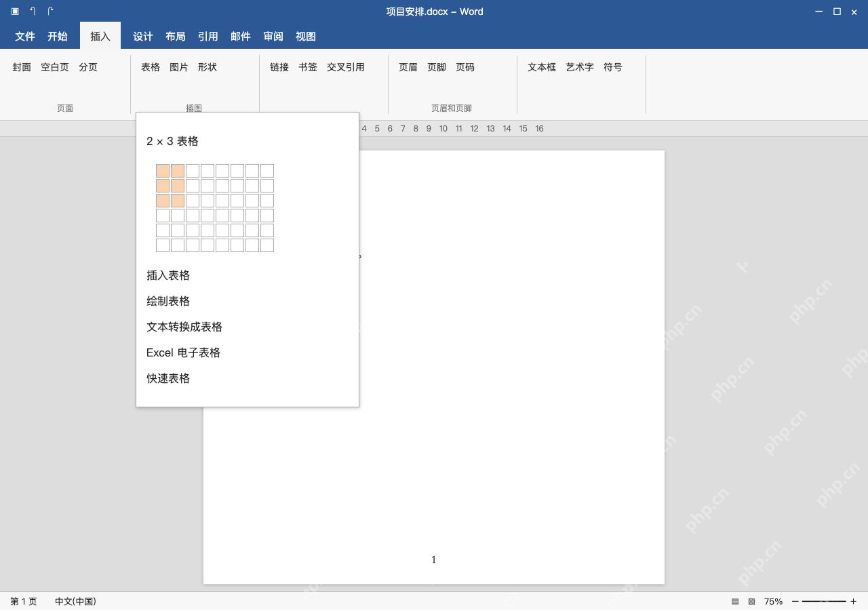Switch to the 视图 tab

click(306, 37)
